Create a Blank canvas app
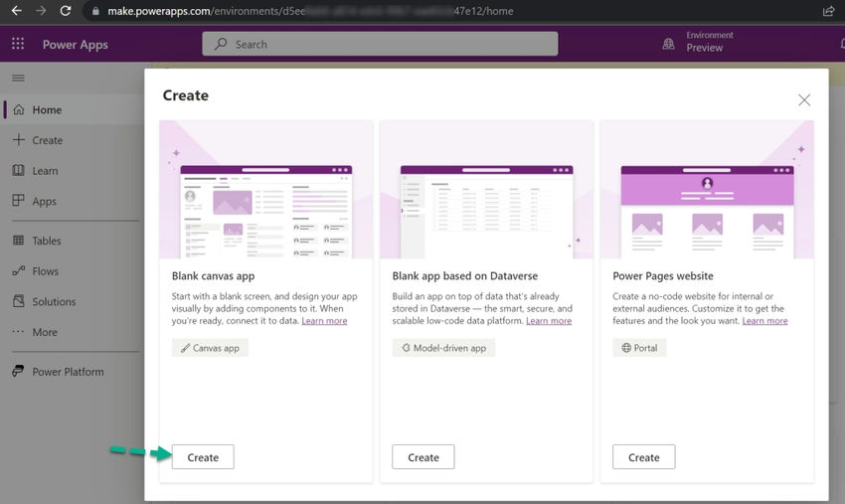Viewport: 845px width, 504px height. tap(203, 457)
